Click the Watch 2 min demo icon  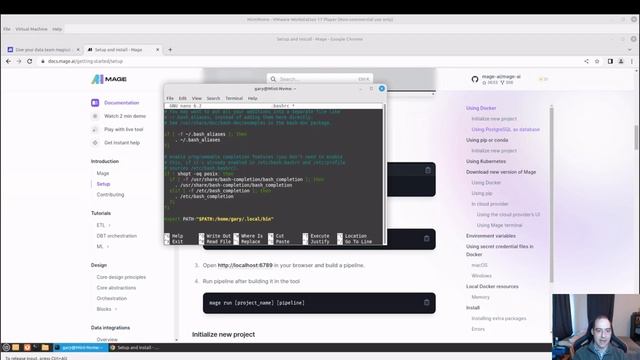(95, 116)
